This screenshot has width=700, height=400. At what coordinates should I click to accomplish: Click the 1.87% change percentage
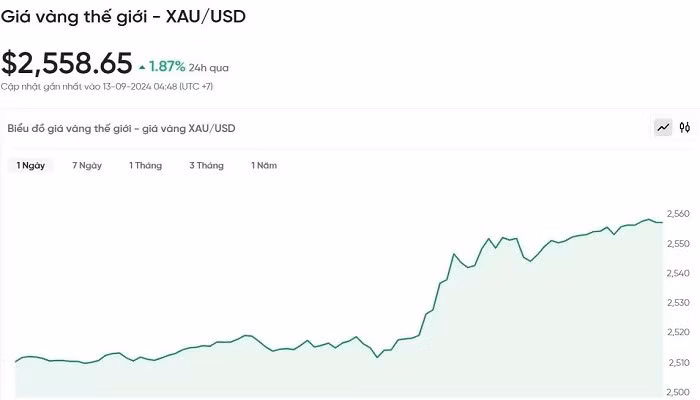[167, 67]
